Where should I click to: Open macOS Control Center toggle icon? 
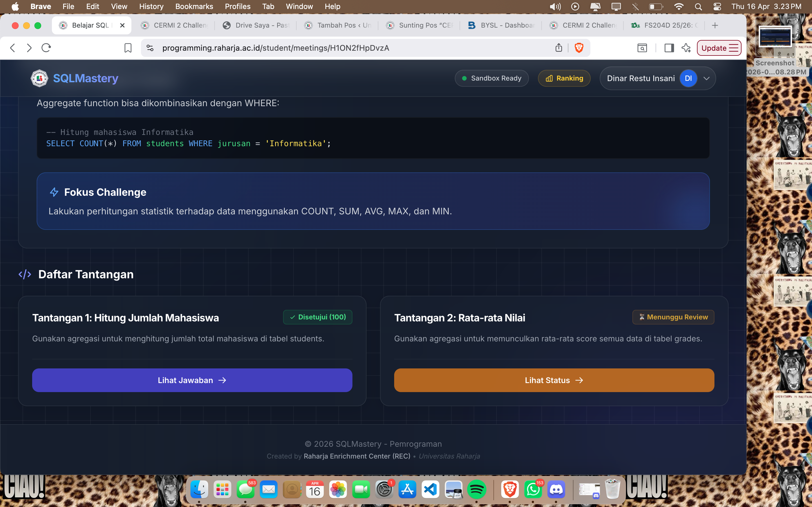pyautogui.click(x=717, y=6)
